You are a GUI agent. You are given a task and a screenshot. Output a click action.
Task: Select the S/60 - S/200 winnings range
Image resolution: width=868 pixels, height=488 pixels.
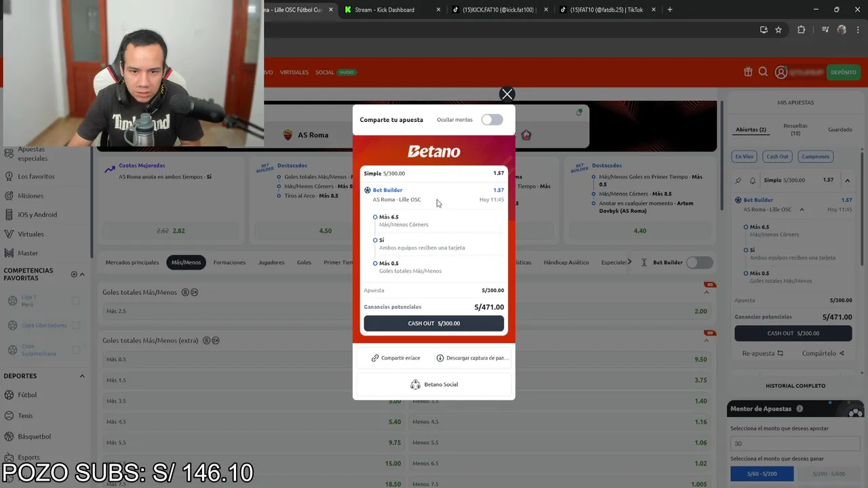click(762, 474)
